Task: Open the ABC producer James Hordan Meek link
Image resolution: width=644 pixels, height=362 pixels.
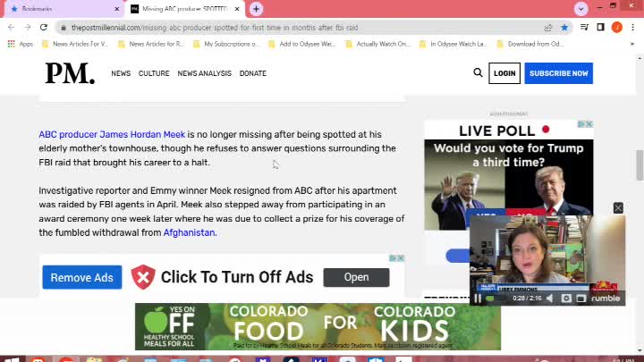Action: pyautogui.click(x=112, y=135)
